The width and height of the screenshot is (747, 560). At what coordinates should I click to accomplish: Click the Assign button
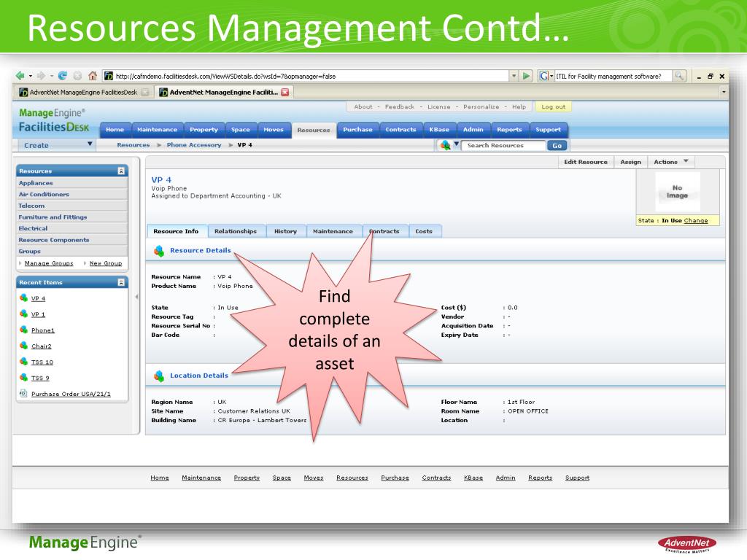tap(630, 162)
